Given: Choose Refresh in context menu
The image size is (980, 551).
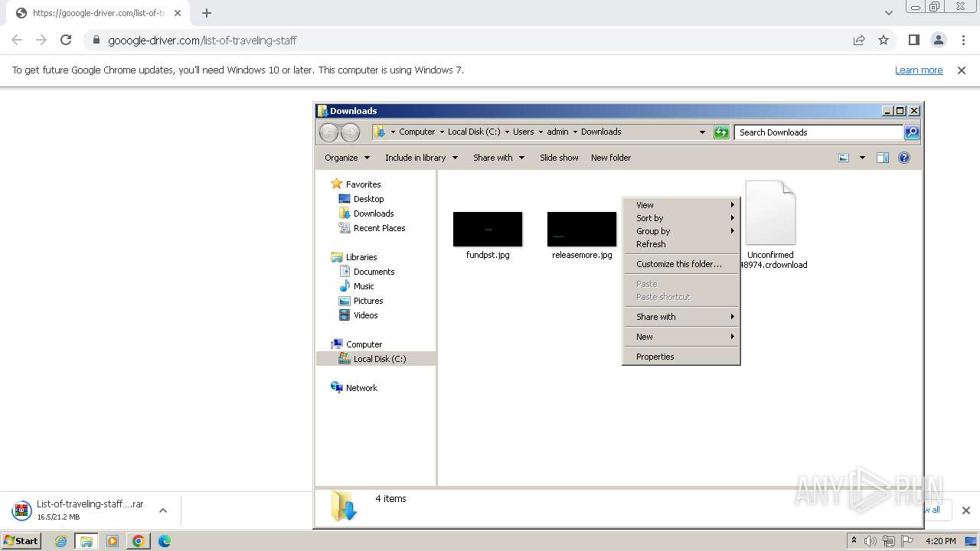Looking at the screenshot, I should tap(681, 244).
